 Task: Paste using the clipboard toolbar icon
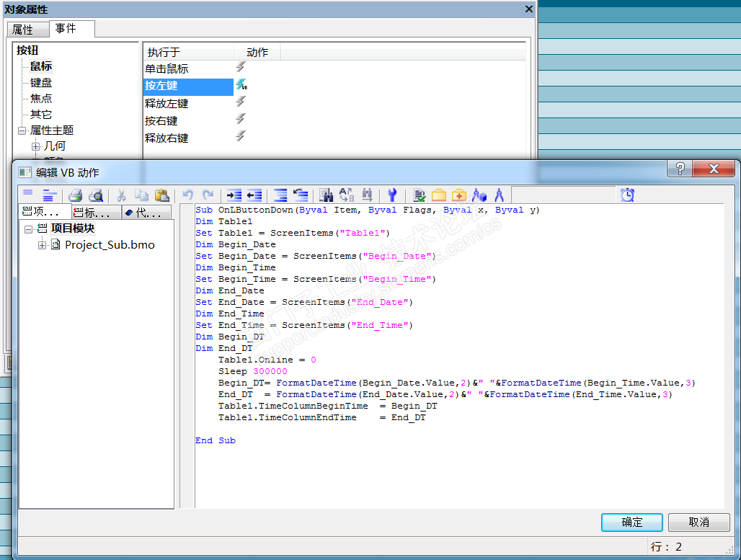(161, 195)
